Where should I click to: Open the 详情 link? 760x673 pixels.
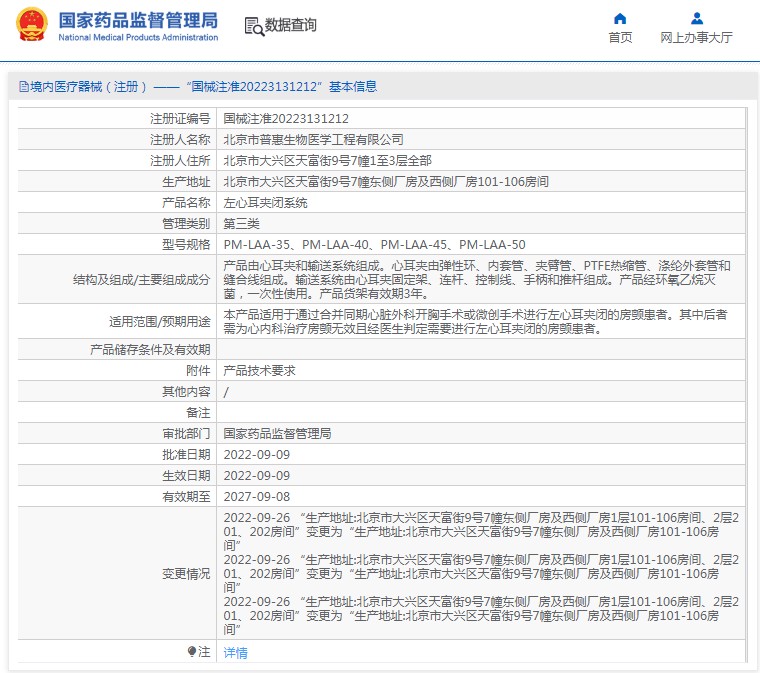point(235,653)
